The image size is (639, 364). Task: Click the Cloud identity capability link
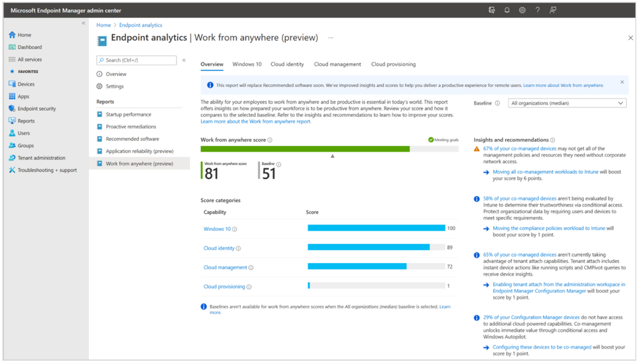[219, 248]
